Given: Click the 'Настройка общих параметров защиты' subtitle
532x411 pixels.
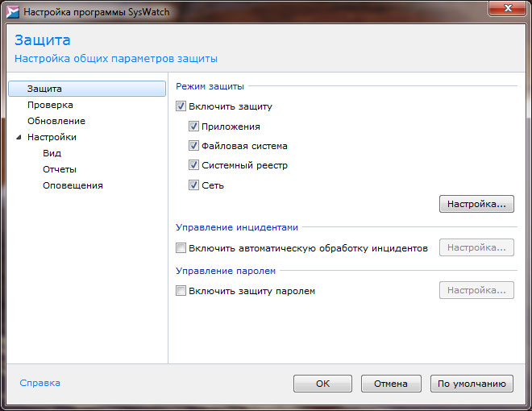Looking at the screenshot, I should tap(116, 59).
